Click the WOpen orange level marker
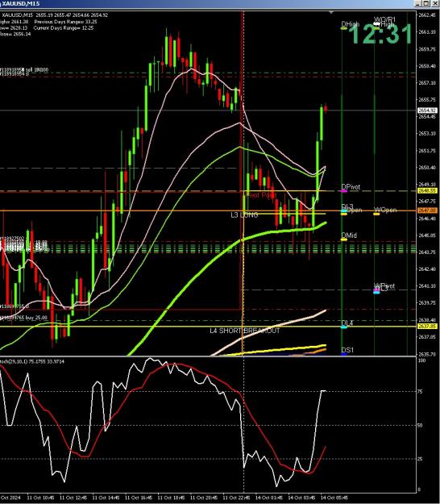Image resolution: width=440 pixels, height=504 pixels. (376, 214)
